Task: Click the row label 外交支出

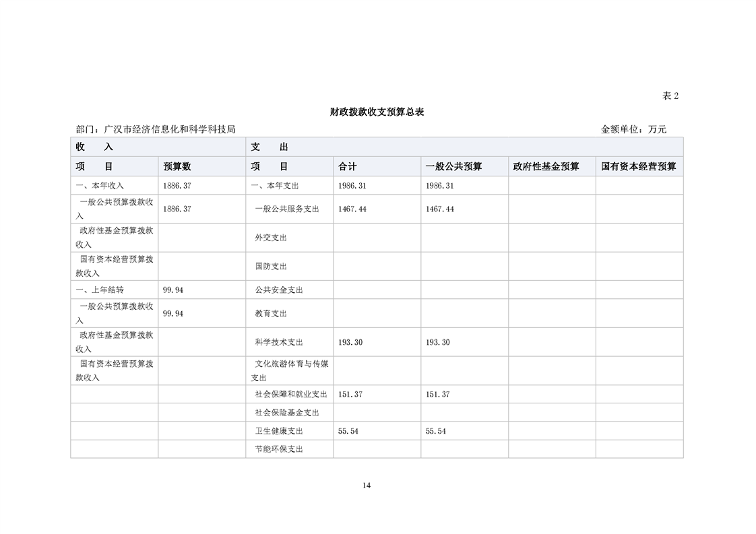Action: coord(271,238)
